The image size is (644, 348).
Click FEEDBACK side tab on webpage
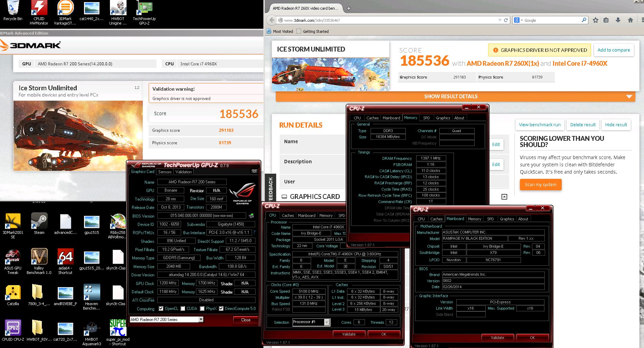271,189
